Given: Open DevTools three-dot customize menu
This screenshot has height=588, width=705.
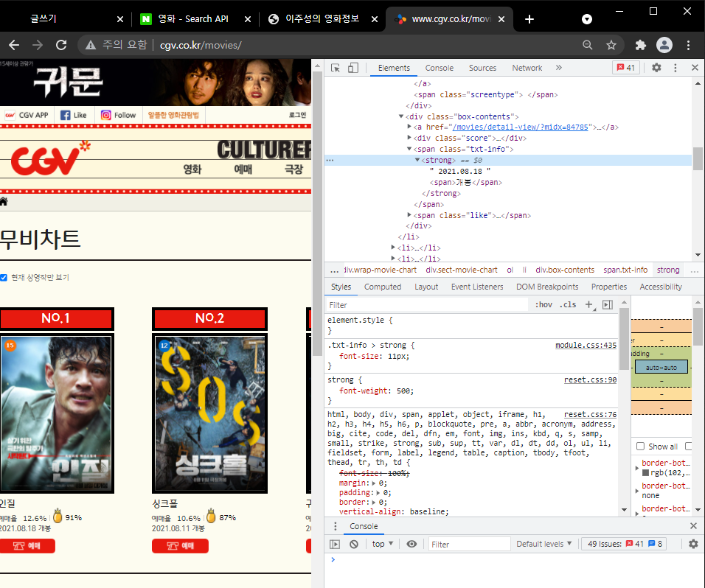Looking at the screenshot, I should pos(676,68).
